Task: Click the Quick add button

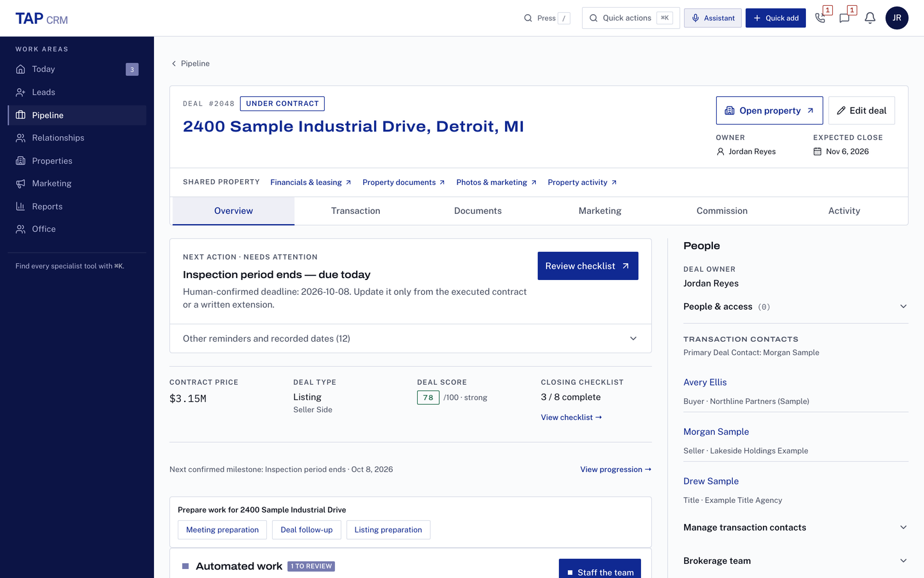Action: (x=776, y=18)
